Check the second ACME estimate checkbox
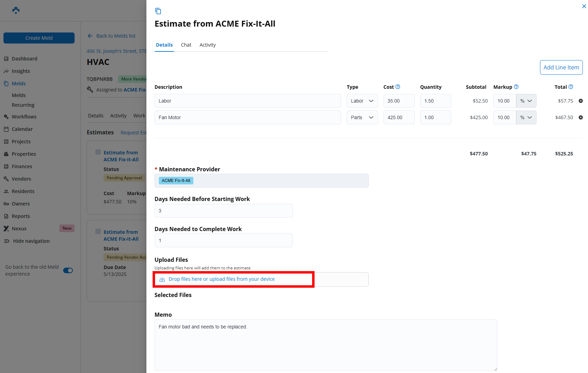This screenshot has width=588, height=373. tap(98, 232)
